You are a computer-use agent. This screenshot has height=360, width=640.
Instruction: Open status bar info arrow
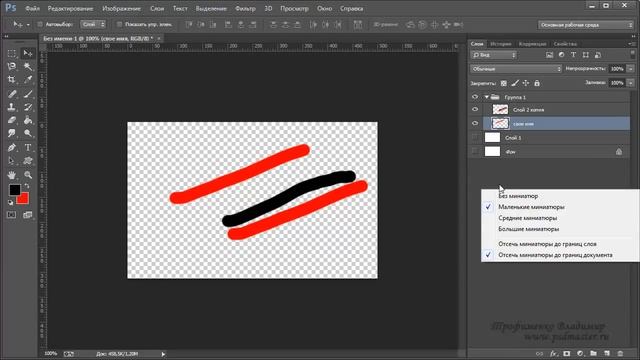pyautogui.click(x=163, y=354)
